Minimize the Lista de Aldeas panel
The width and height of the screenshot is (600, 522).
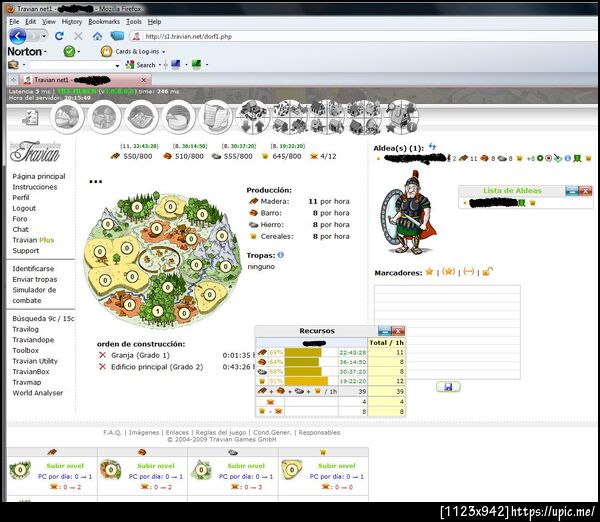pos(572,191)
